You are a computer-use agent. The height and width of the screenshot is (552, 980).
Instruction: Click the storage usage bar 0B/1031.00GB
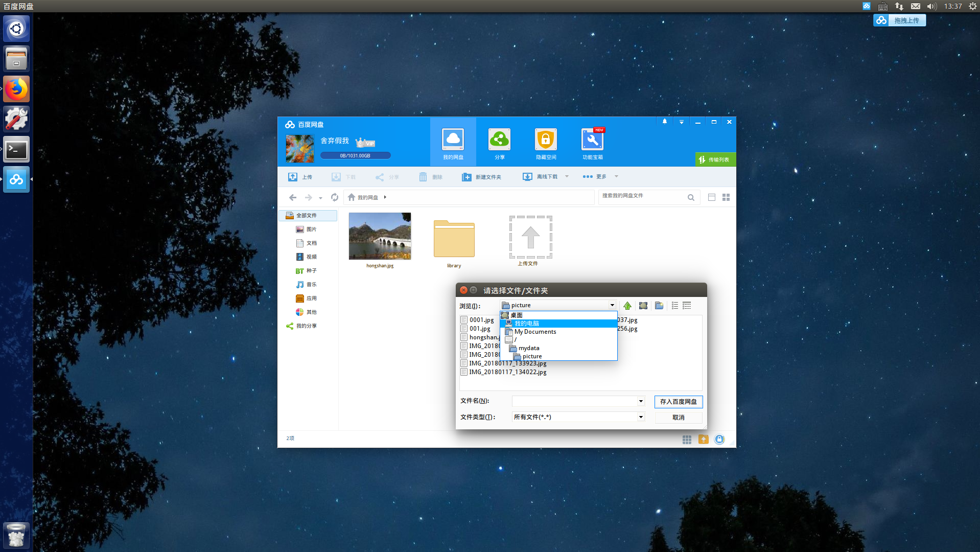[355, 155]
